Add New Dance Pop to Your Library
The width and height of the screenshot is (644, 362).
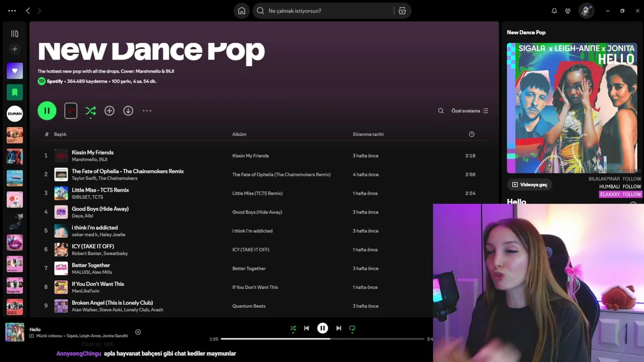coord(109,111)
